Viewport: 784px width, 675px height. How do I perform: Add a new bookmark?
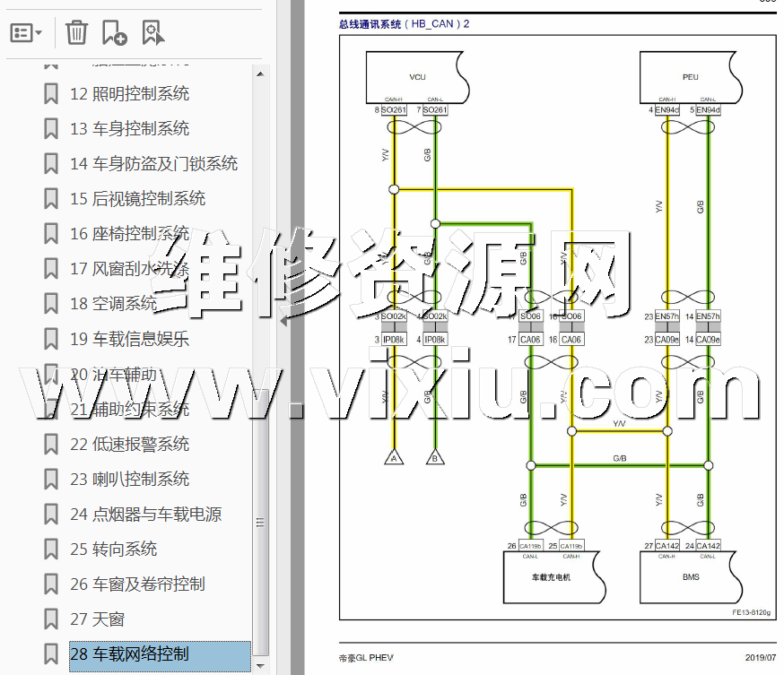point(114,33)
